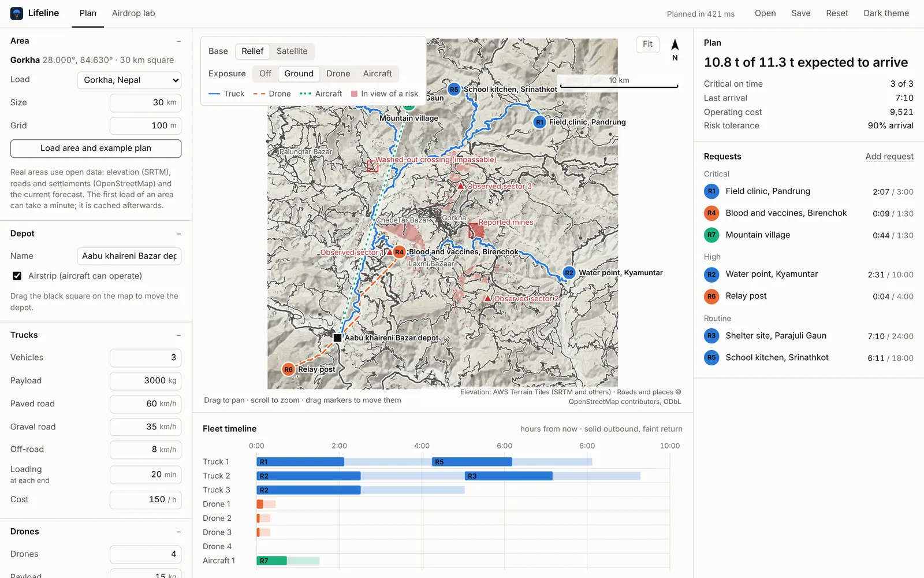Collapse the Depot section
The width and height of the screenshot is (924, 578).
pos(178,234)
